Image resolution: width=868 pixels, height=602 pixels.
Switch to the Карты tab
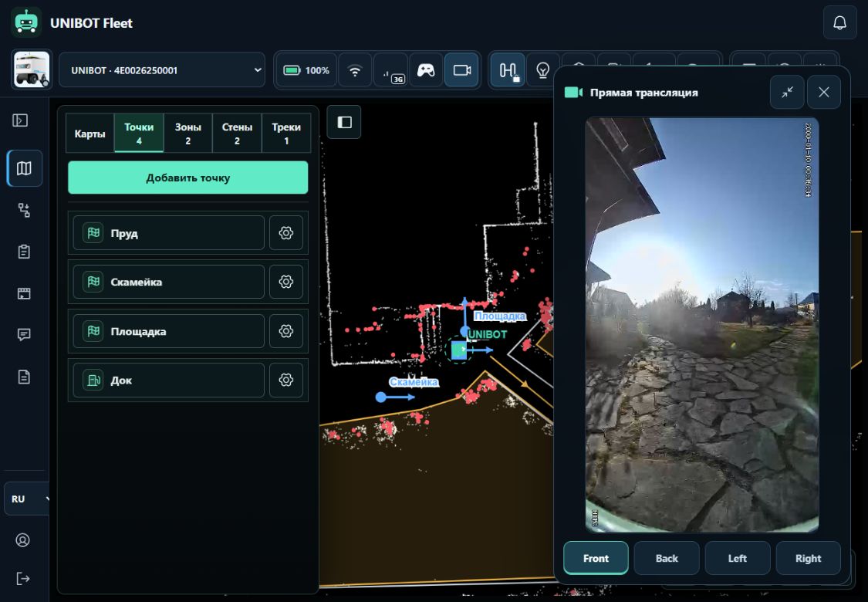pyautogui.click(x=90, y=134)
